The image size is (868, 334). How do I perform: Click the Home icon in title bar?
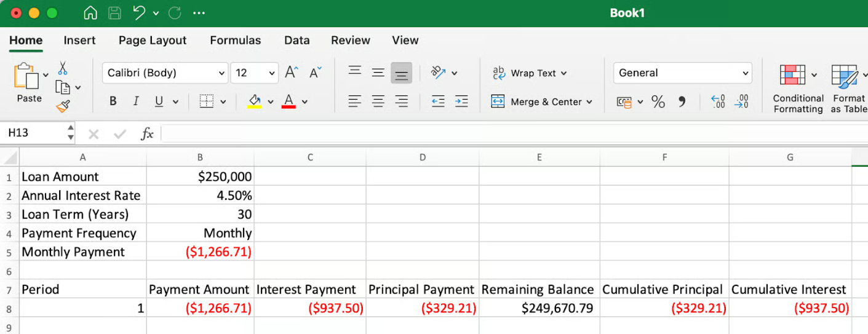click(x=90, y=13)
